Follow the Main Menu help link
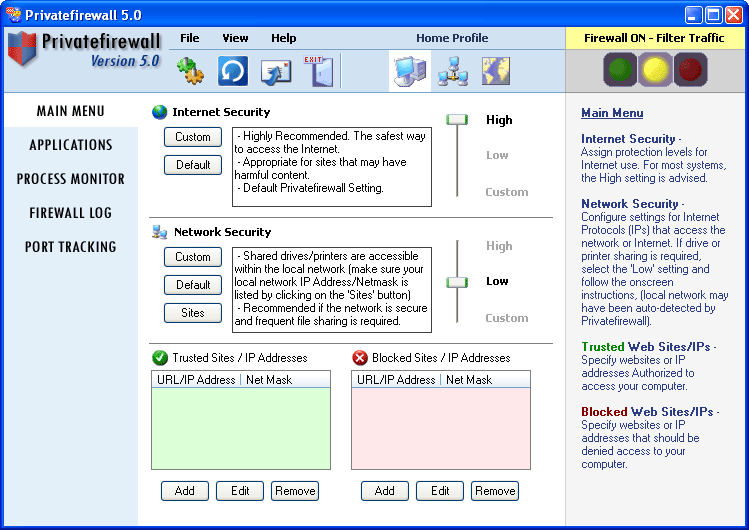 (x=612, y=113)
